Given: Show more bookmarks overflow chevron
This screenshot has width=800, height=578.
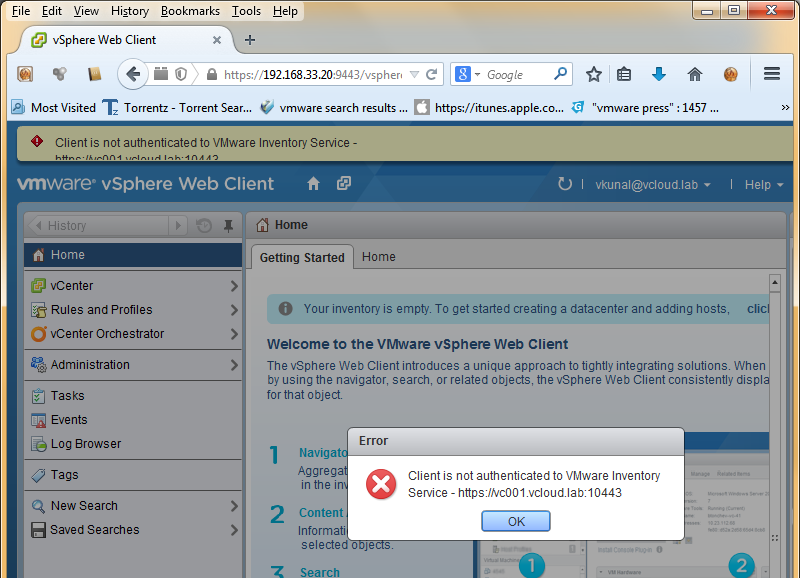Looking at the screenshot, I should tap(785, 107).
